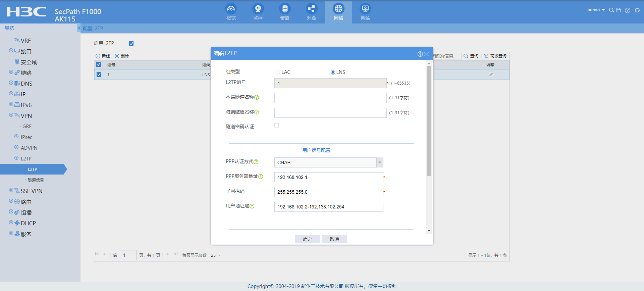644x291 pixels.
Task: Click the dialog vertical scrollbar thumb
Action: pyautogui.click(x=429, y=121)
